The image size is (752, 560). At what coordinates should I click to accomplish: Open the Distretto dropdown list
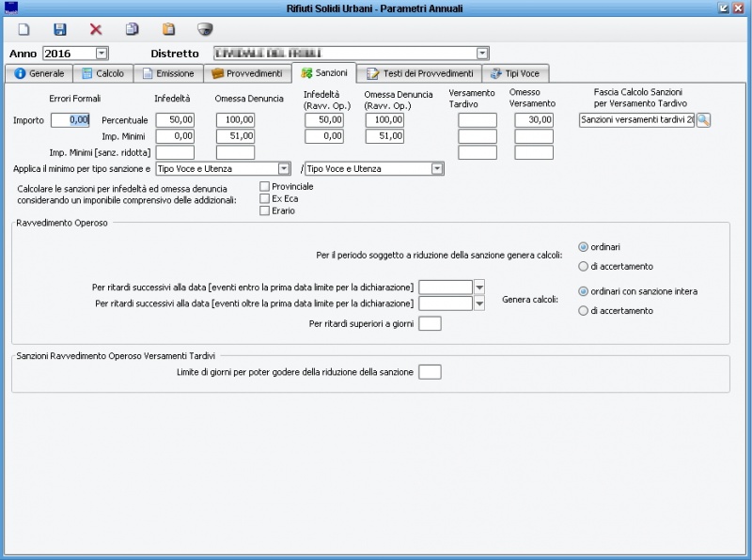tap(482, 54)
